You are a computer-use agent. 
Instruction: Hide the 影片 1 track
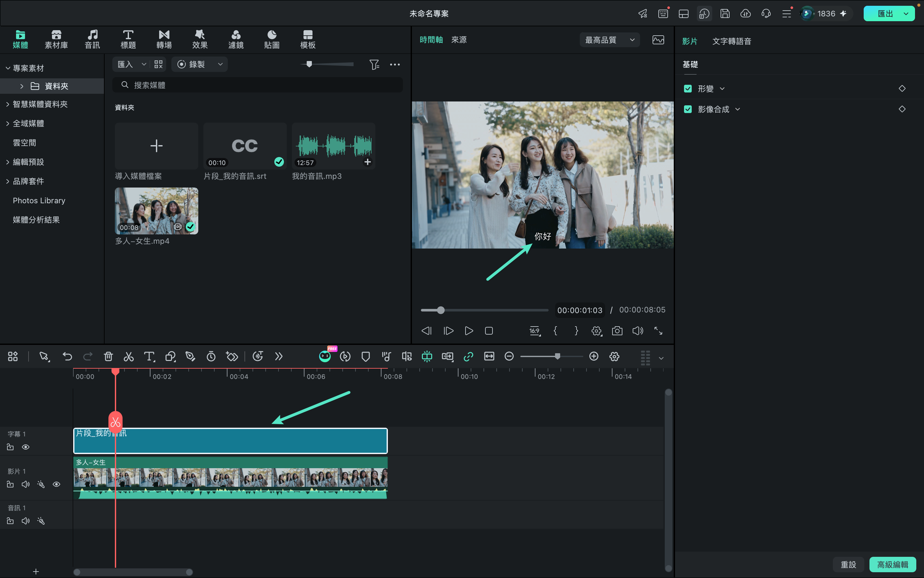[56, 484]
